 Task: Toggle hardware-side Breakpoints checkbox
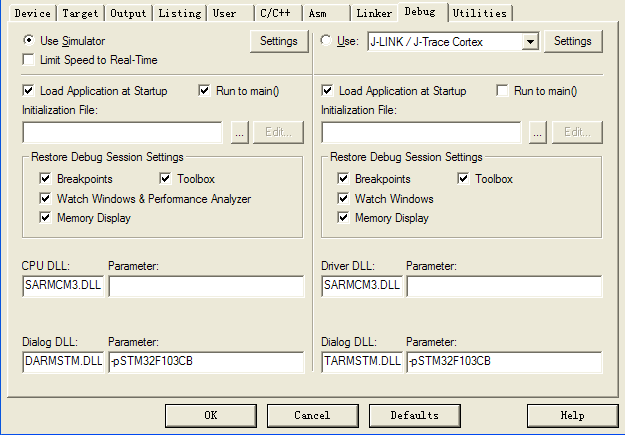click(x=343, y=178)
